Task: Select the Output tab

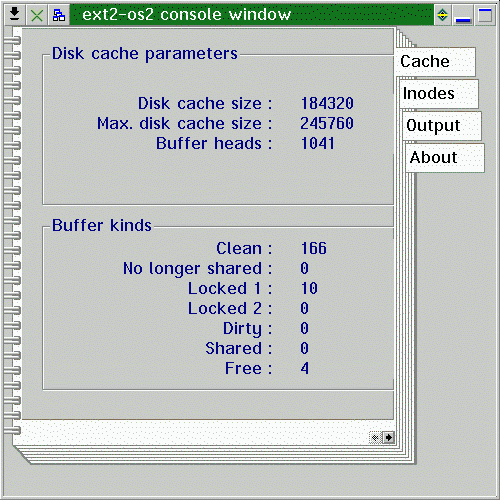Action: click(x=442, y=126)
